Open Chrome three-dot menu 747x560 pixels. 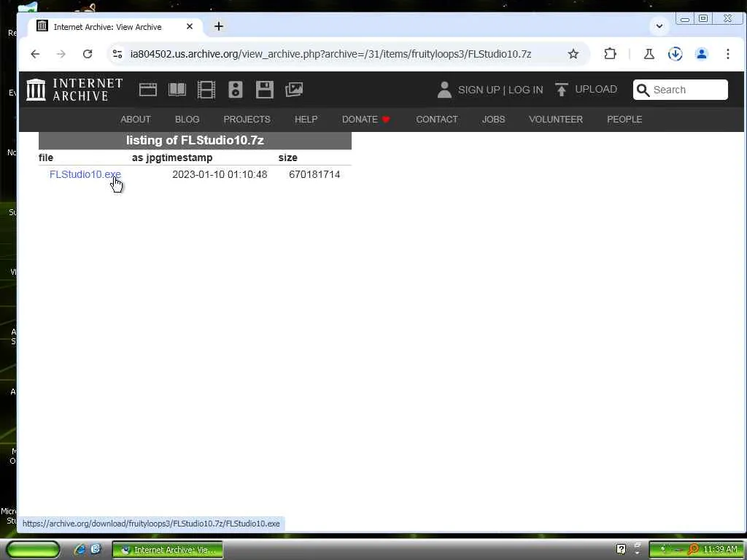pos(727,54)
